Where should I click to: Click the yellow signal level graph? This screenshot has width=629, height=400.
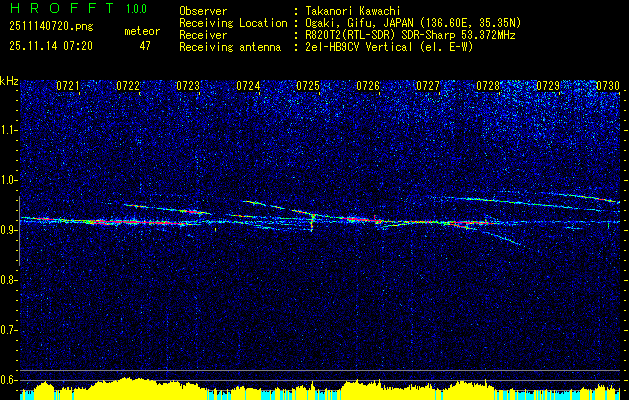(315, 389)
